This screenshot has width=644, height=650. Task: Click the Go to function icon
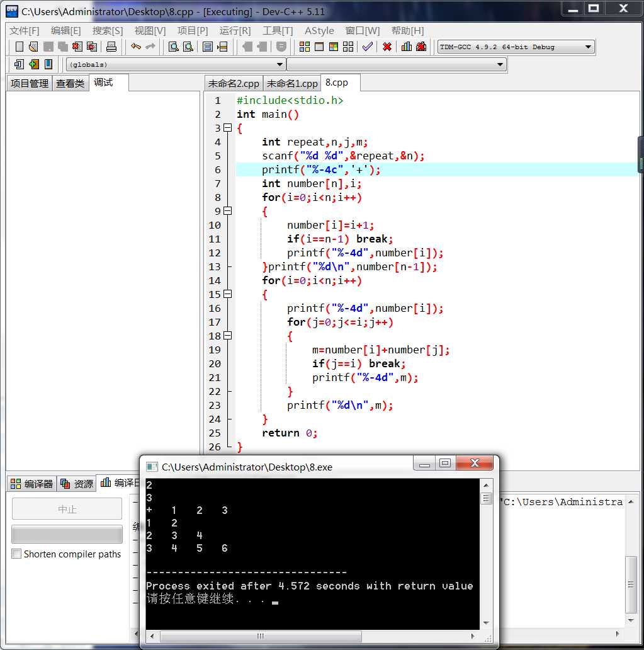coord(208,47)
